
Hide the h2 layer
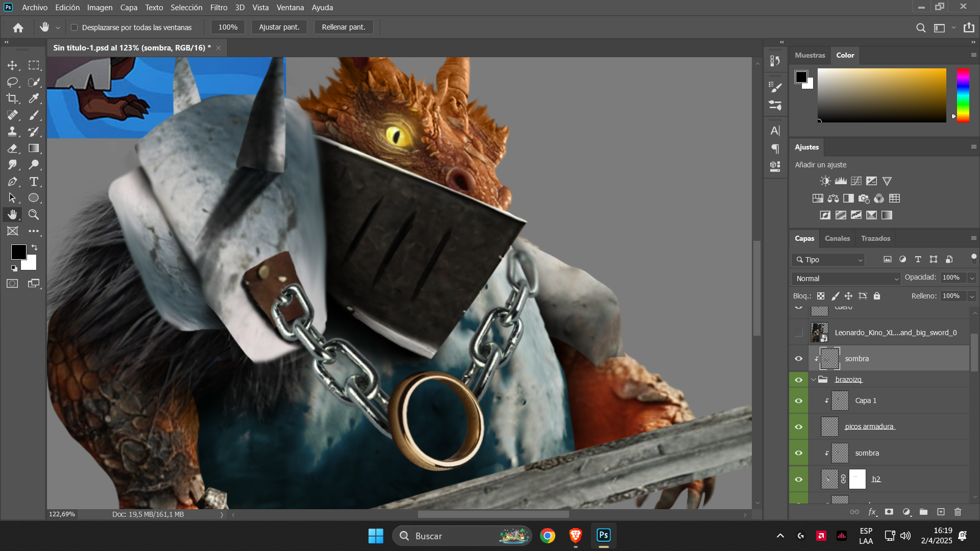point(799,480)
